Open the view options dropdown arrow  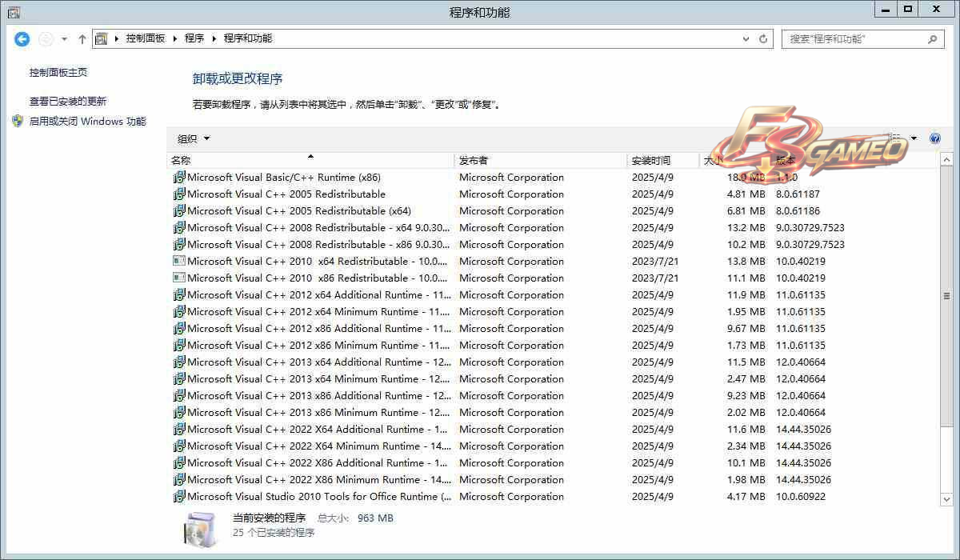(914, 138)
